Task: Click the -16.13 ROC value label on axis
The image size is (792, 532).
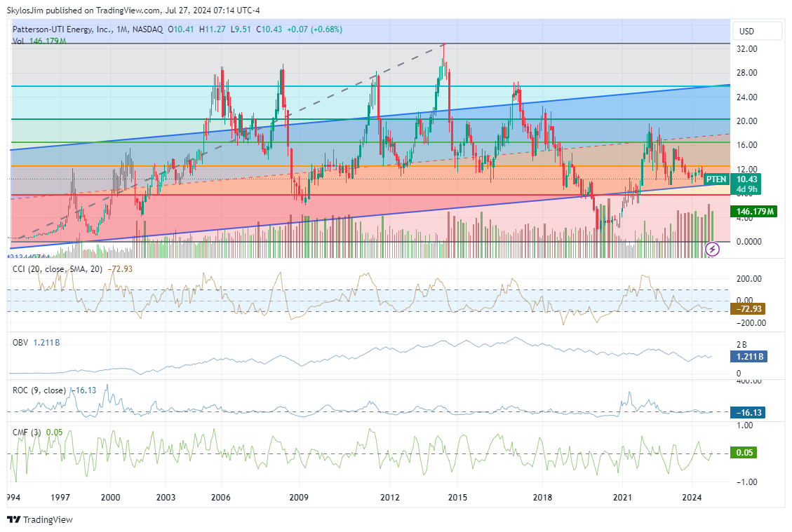Action: click(x=749, y=413)
